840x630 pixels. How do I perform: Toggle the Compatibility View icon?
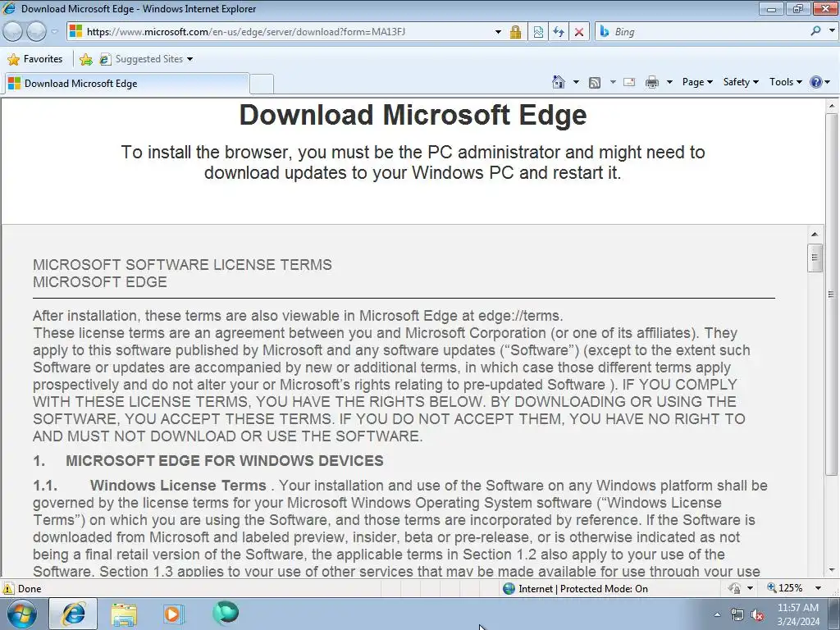click(x=538, y=32)
